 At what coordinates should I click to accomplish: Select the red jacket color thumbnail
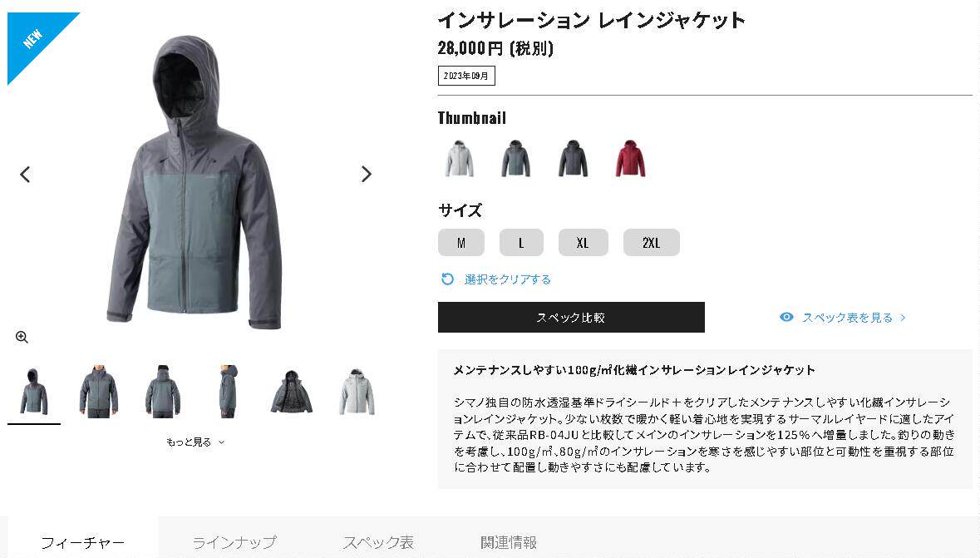(630, 158)
